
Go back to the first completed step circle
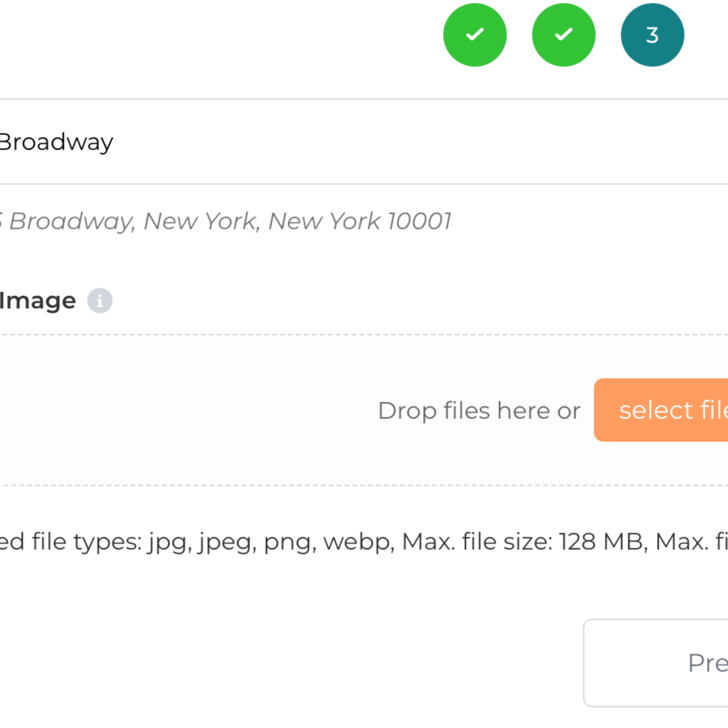(x=475, y=35)
